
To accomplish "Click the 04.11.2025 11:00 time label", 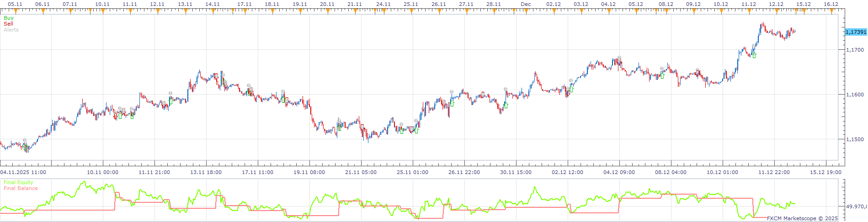I will coord(23,172).
